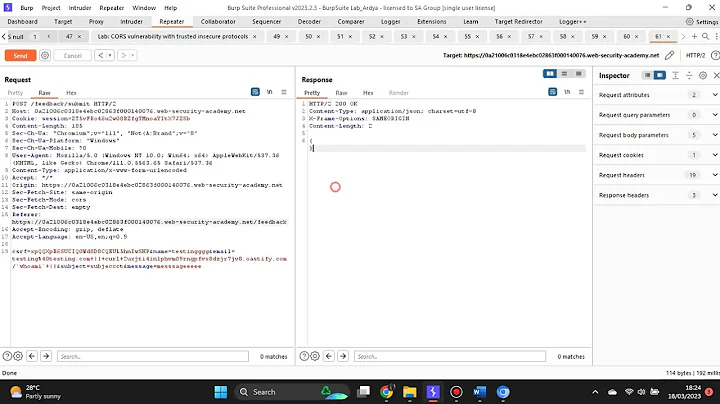Add a new repeater tab

(694, 36)
